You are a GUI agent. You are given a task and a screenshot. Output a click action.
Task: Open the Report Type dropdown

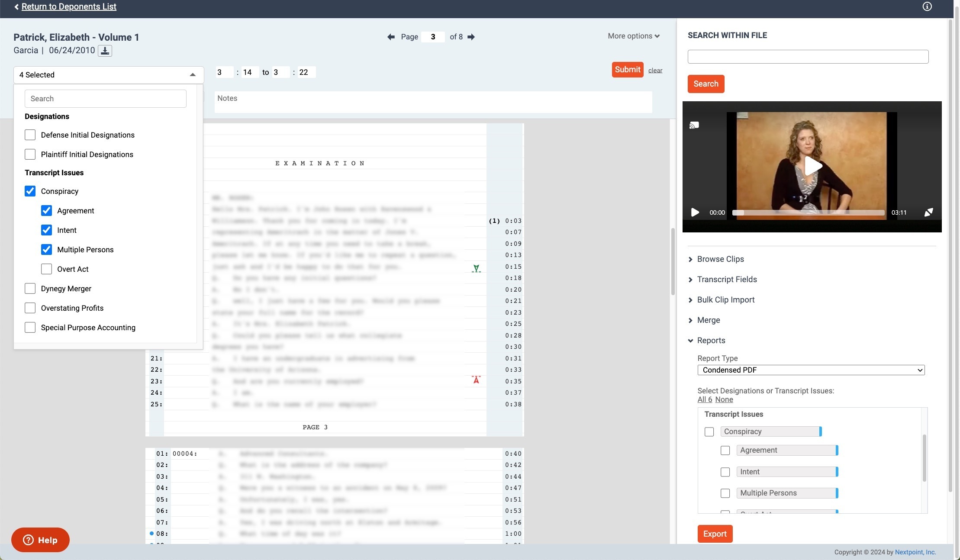tap(811, 370)
